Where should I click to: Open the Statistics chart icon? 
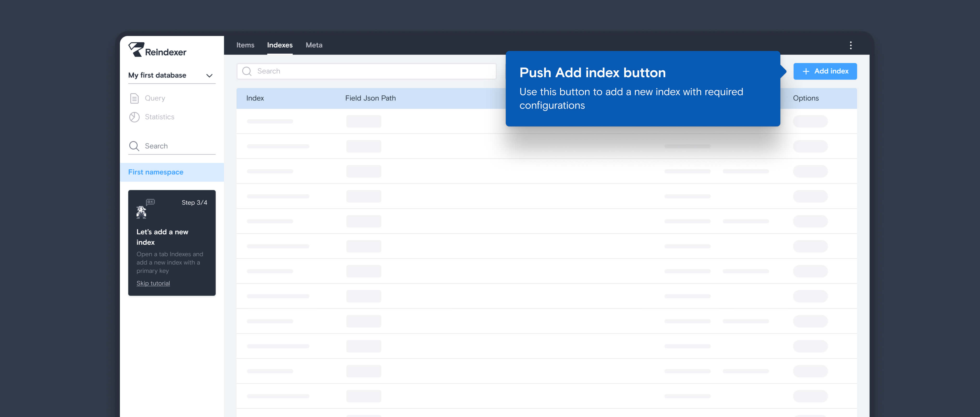(134, 117)
